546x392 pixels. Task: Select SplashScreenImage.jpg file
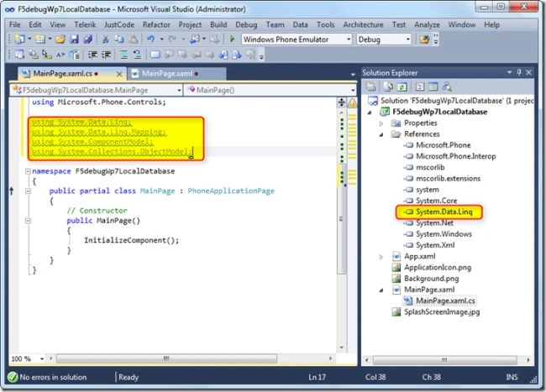(x=436, y=312)
